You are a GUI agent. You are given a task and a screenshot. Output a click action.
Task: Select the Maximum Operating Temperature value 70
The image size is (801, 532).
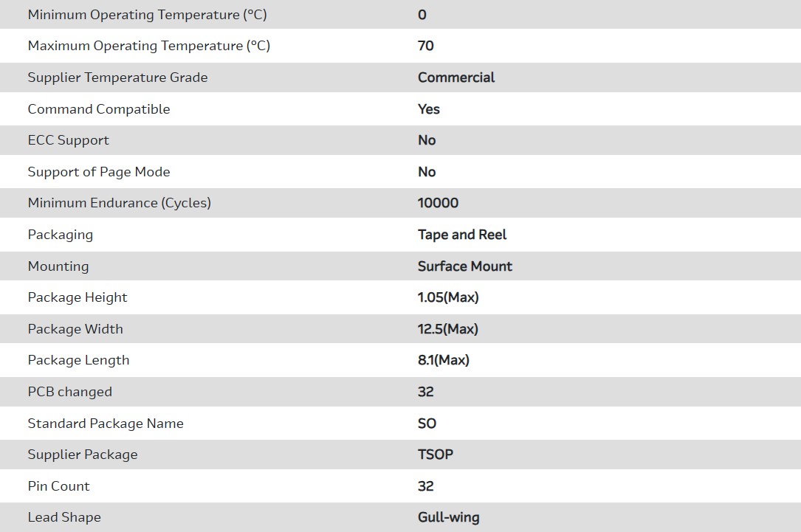[x=426, y=46]
